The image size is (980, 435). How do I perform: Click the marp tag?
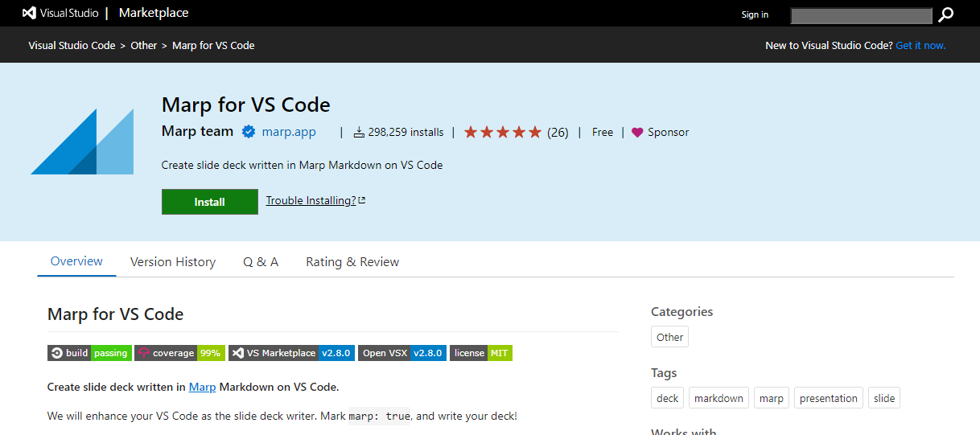point(772,398)
